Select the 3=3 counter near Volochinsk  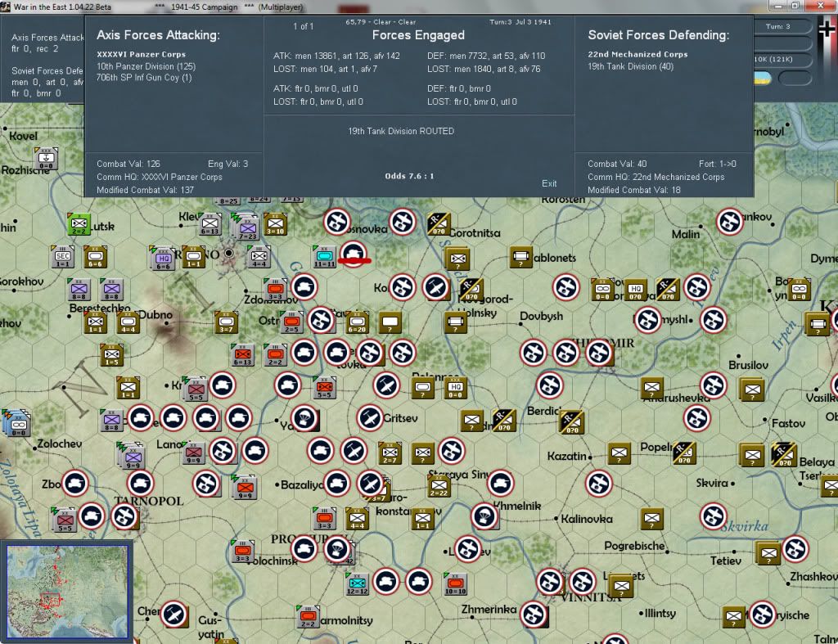(242, 552)
